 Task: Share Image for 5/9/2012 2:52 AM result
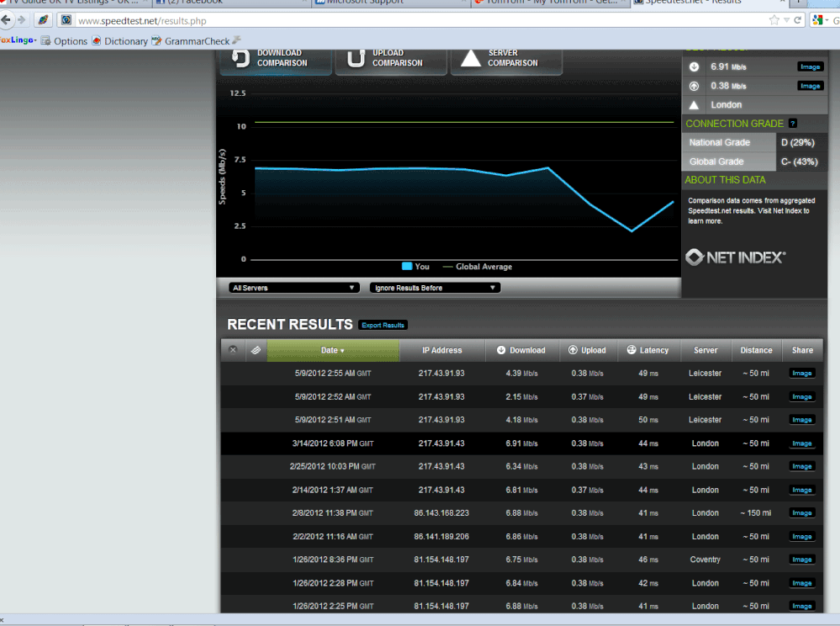pyautogui.click(x=802, y=397)
